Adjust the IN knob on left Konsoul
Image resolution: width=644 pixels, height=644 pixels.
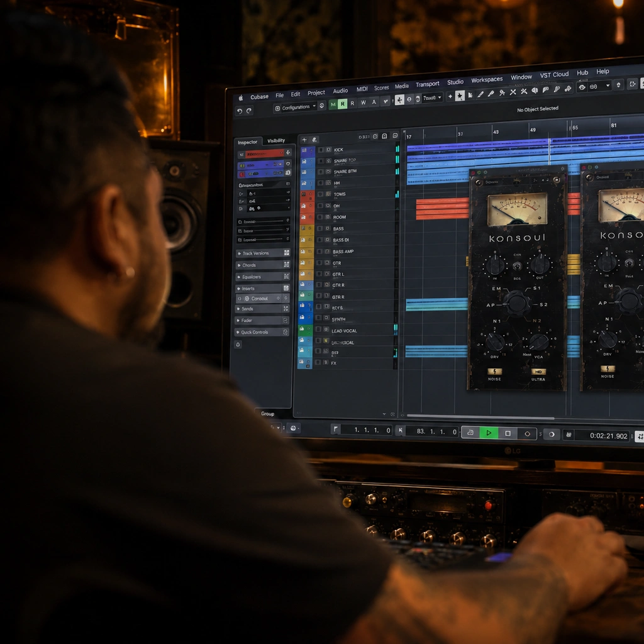496,265
